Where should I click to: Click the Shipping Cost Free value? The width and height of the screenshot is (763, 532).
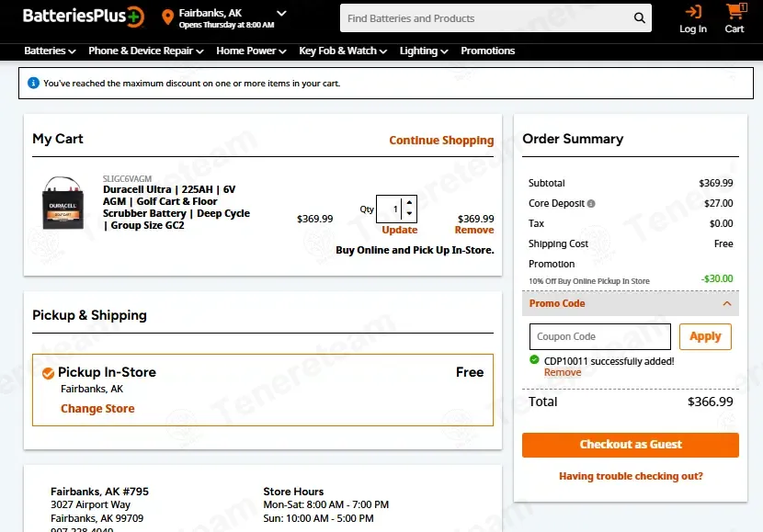[723, 243]
